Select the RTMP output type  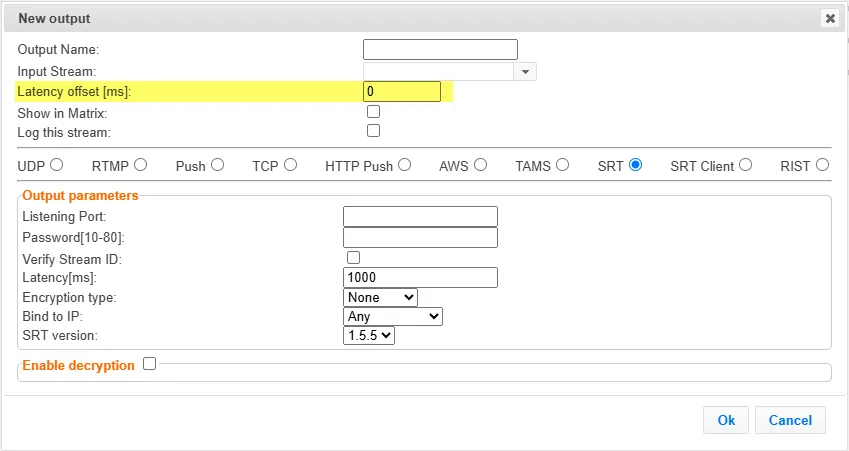click(141, 165)
